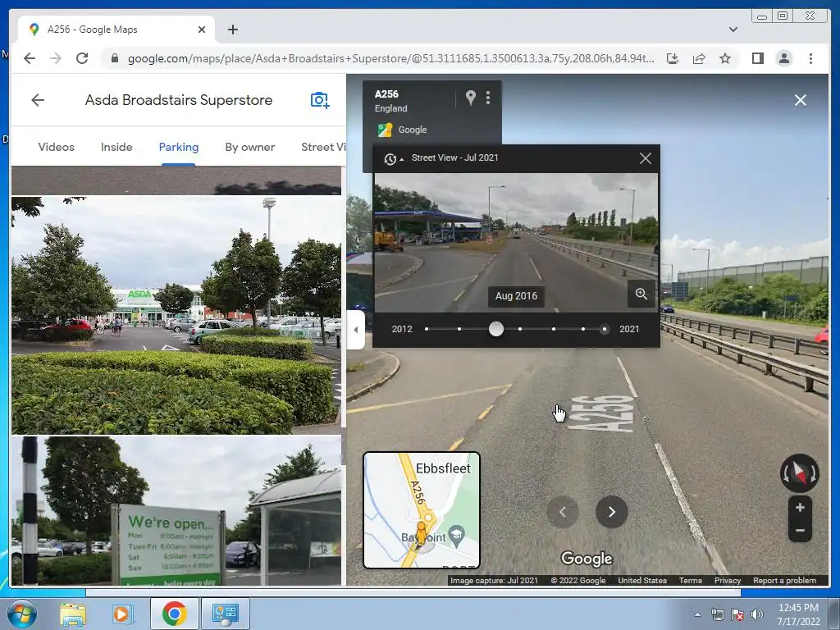This screenshot has height=630, width=840.
Task: Share this page icon
Action: tap(699, 58)
